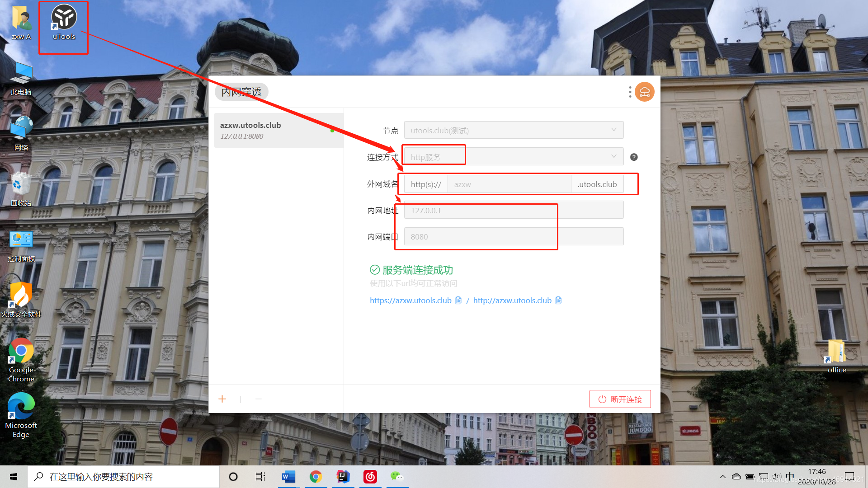This screenshot has height=488, width=868.
Task: Copy the https azxw.utools.club URL
Action: 458,300
